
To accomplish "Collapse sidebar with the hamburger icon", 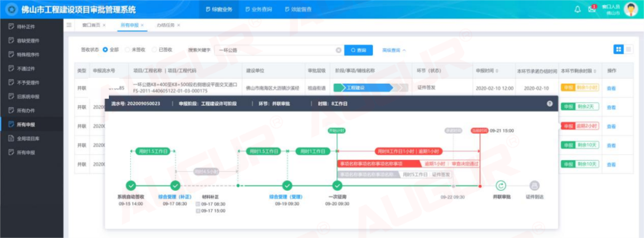I will (x=69, y=25).
